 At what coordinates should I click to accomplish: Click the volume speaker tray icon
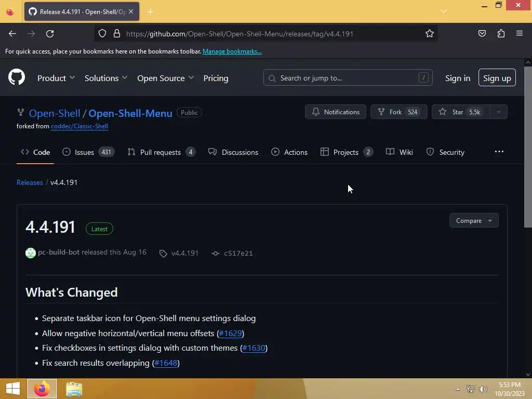click(483, 389)
